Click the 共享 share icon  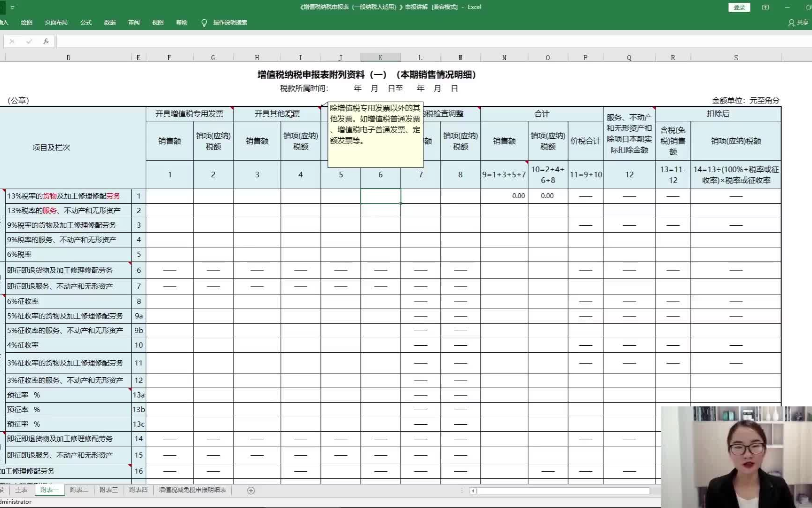pyautogui.click(x=798, y=22)
